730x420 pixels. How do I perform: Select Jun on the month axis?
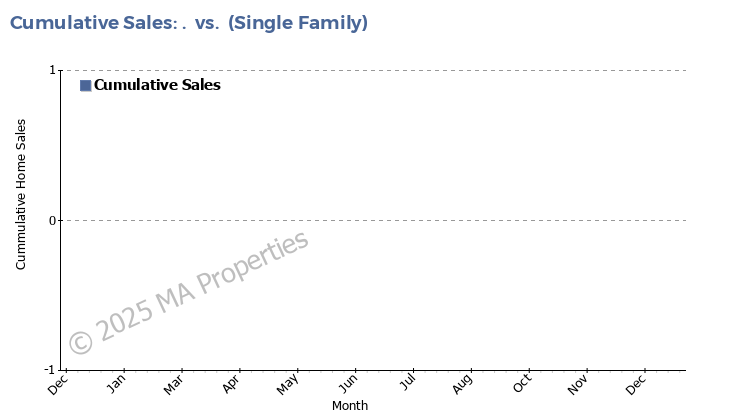point(347,382)
